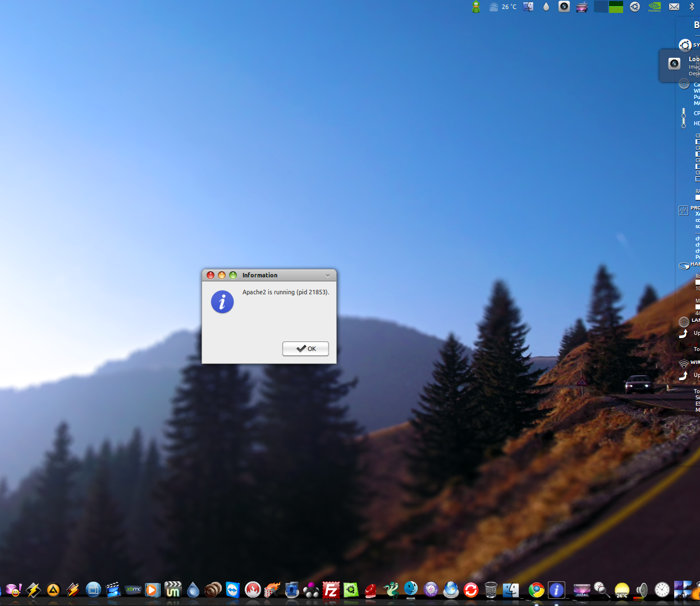Open the Information dialog title dropdown arrow
700x606 pixels.
[328, 276]
